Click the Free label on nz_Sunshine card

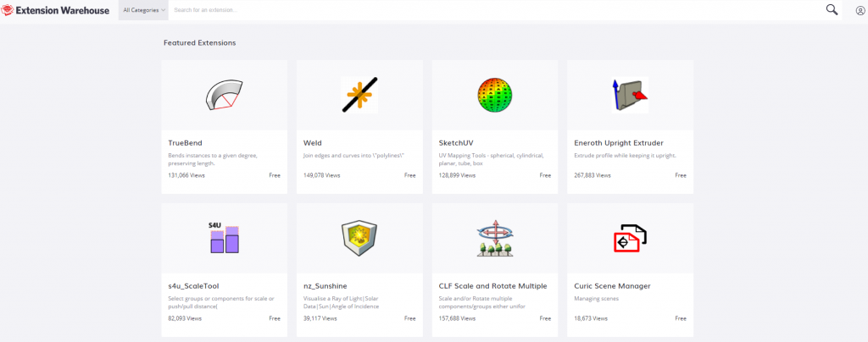click(409, 318)
